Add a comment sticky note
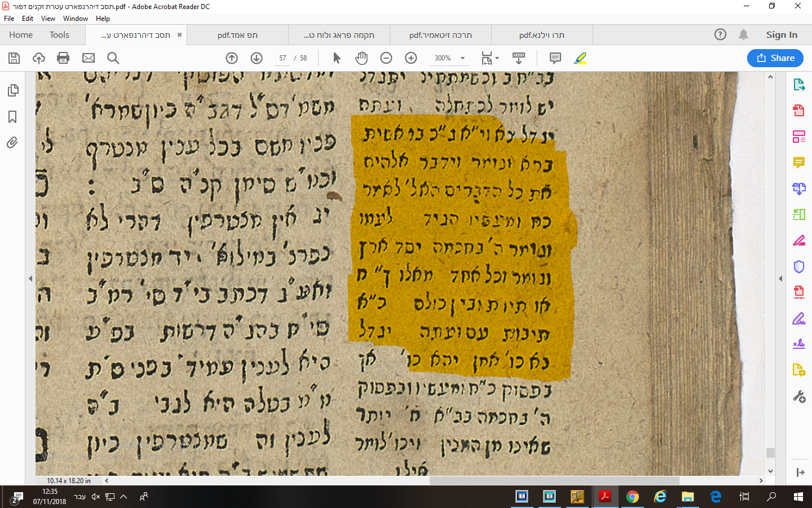 (555, 58)
